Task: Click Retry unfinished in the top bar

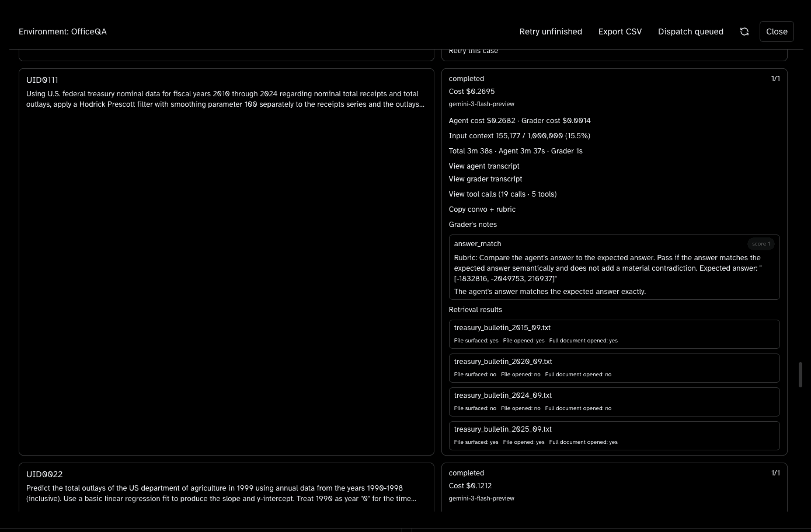Action: click(550, 32)
